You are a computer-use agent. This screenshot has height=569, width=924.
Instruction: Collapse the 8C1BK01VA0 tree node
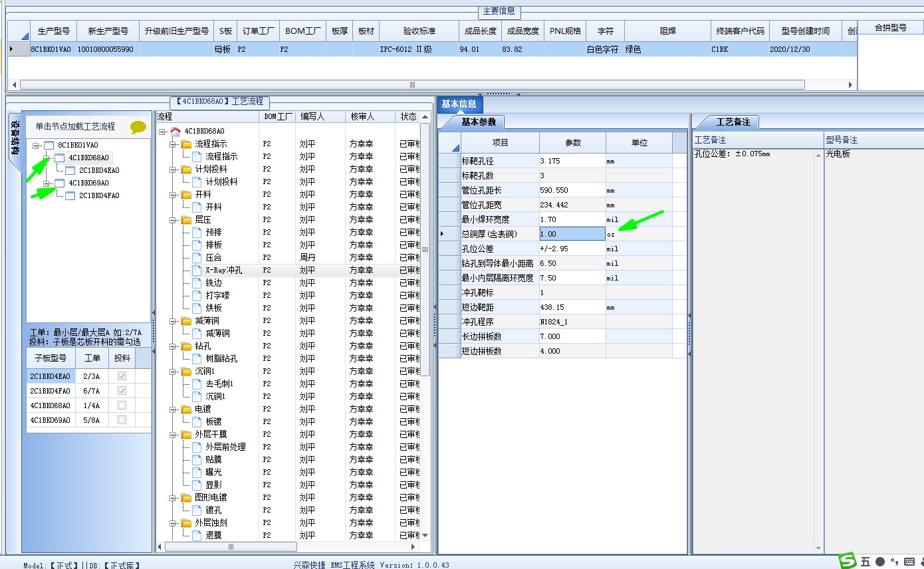[36, 146]
